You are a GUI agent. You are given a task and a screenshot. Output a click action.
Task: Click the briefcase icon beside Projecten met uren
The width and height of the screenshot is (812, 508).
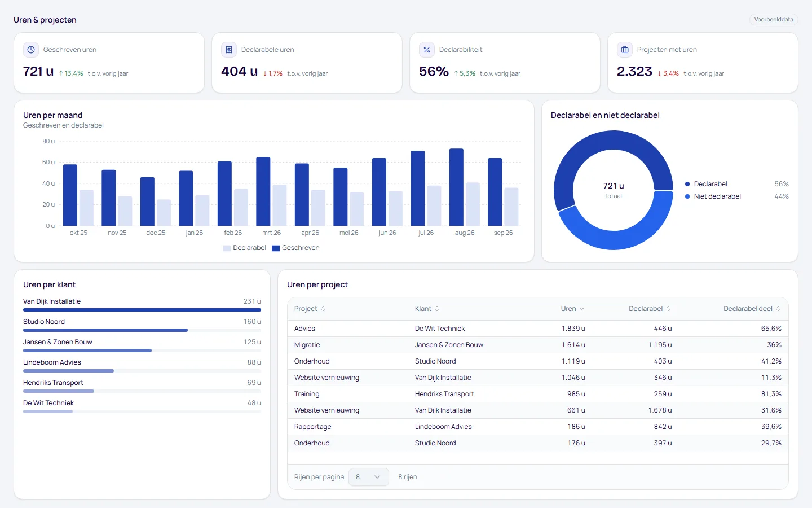[625, 50]
